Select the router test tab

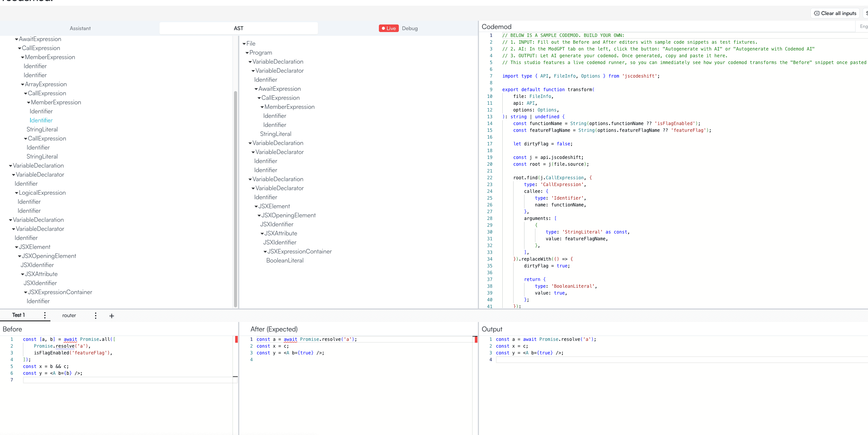point(69,316)
